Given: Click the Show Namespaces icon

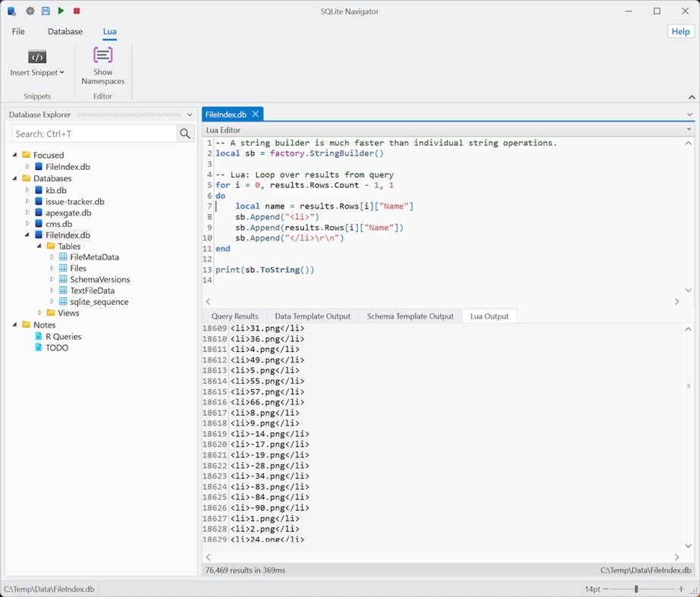Looking at the screenshot, I should click(x=103, y=57).
